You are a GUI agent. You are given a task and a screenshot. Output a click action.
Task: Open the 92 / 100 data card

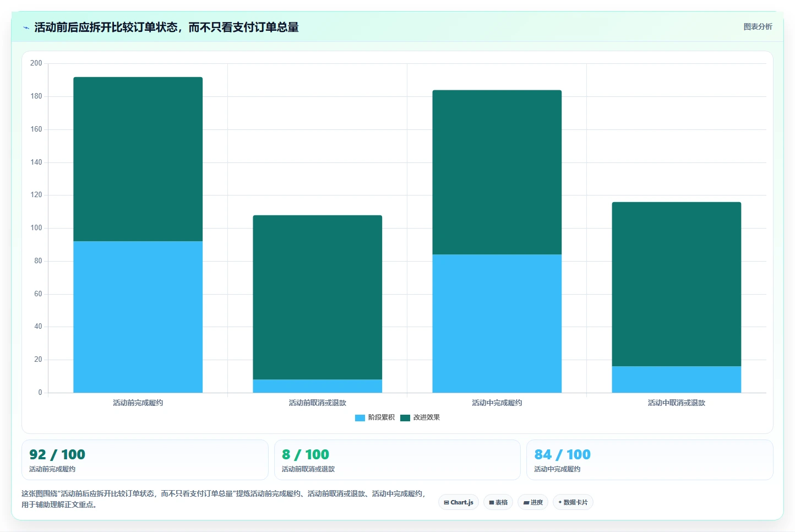(x=145, y=460)
